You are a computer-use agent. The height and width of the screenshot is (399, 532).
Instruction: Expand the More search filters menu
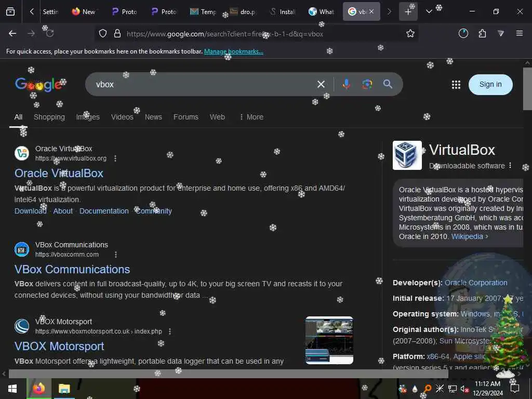[x=251, y=117]
